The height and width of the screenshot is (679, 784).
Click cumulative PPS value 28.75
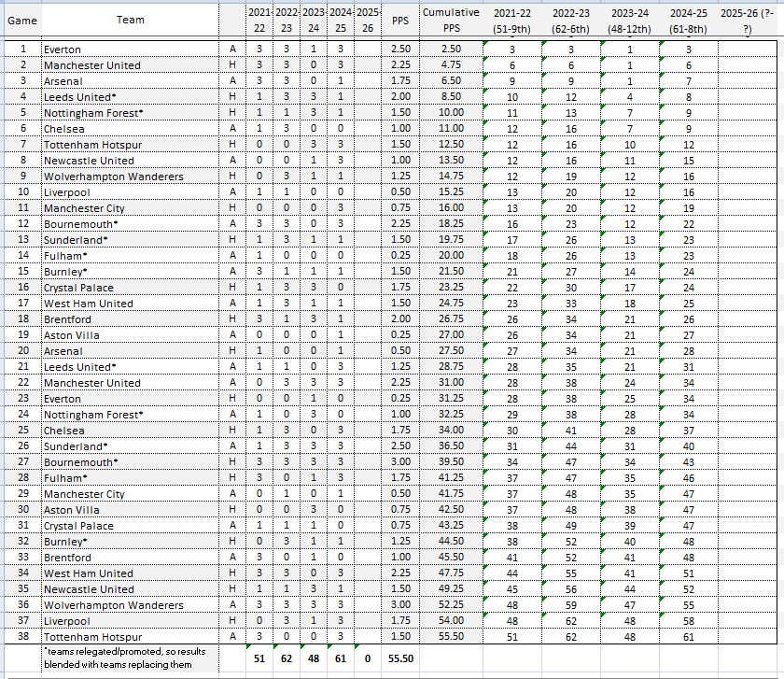point(451,367)
